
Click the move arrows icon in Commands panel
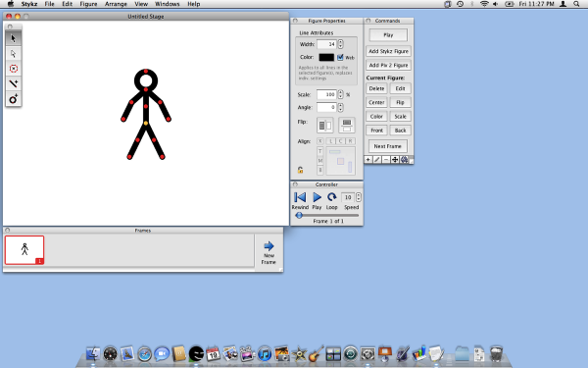pyautogui.click(x=395, y=160)
